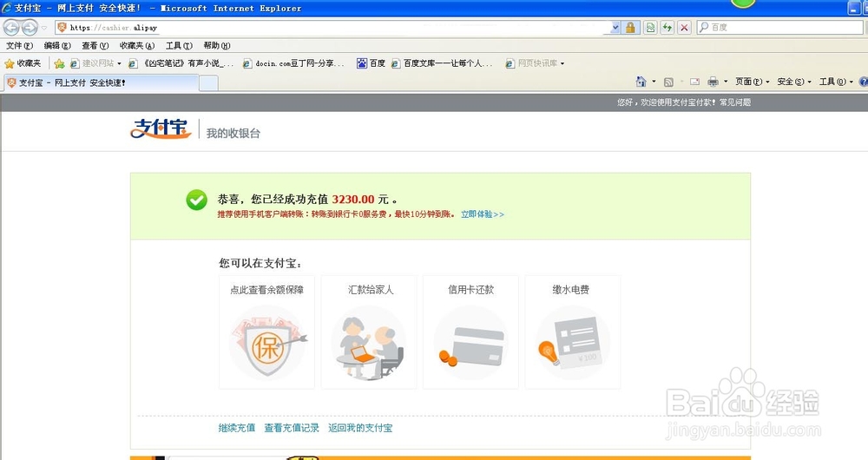868x460 pixels.
Task: Click the Baidu search box
Action: [x=779, y=27]
